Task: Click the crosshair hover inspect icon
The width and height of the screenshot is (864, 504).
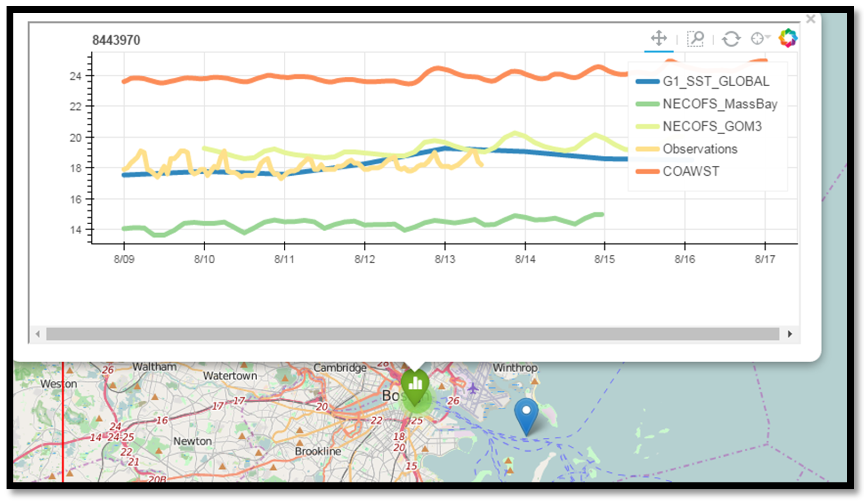Action: tap(757, 38)
